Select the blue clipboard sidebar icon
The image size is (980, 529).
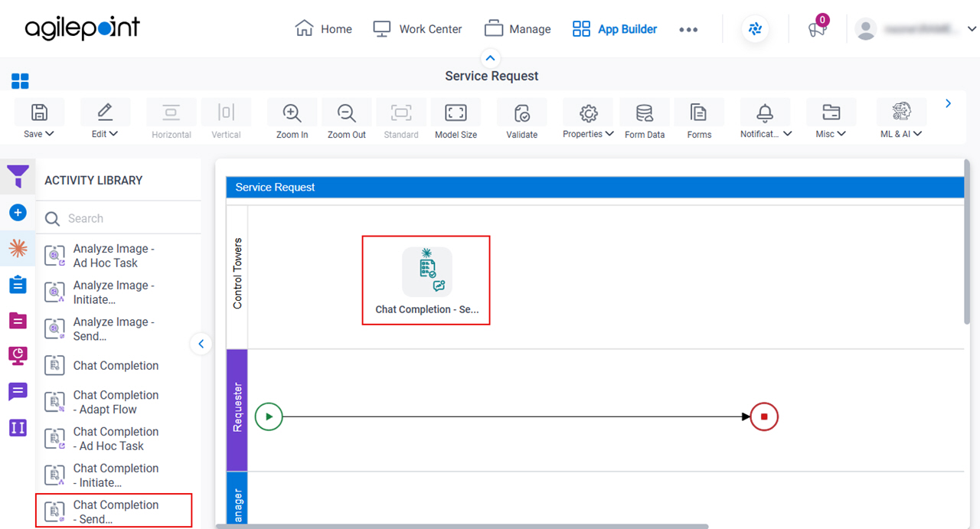18,285
